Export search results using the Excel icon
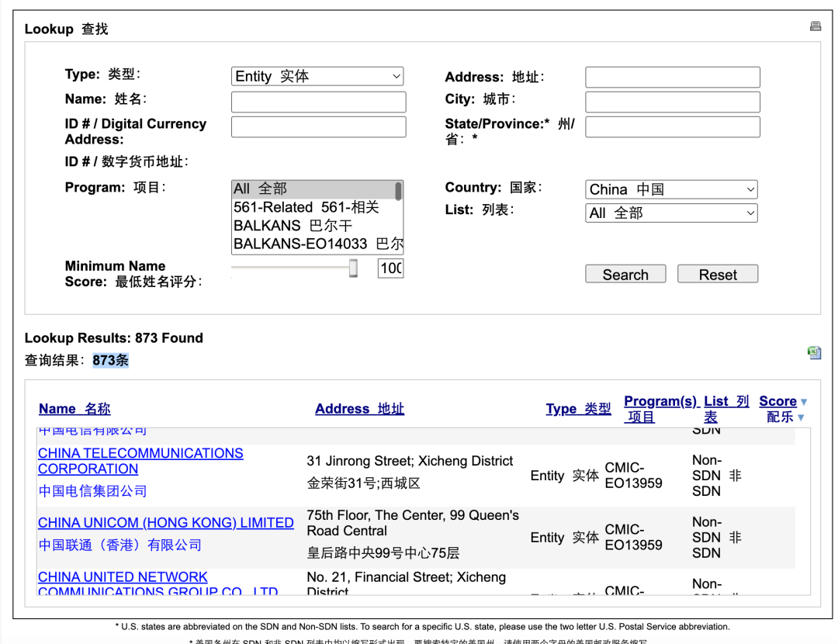The height and width of the screenshot is (644, 838). point(814,352)
